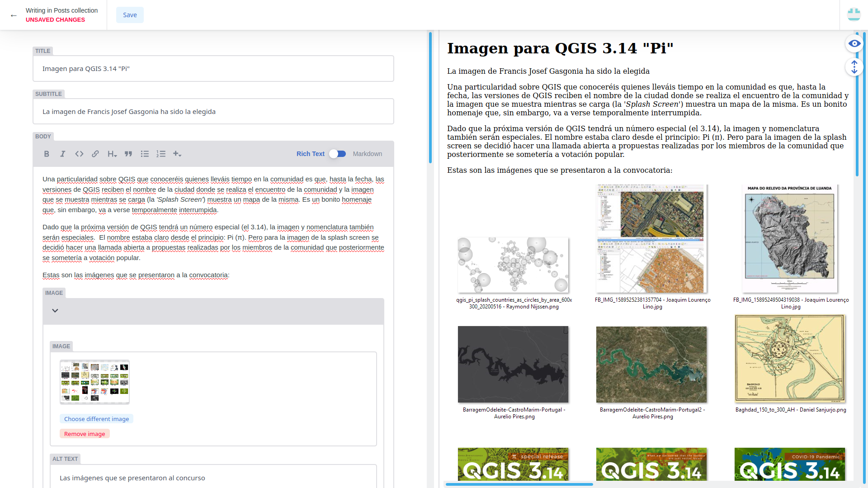Click the preview vertical scrollbar
868x488 pixels.
tap(857, 104)
